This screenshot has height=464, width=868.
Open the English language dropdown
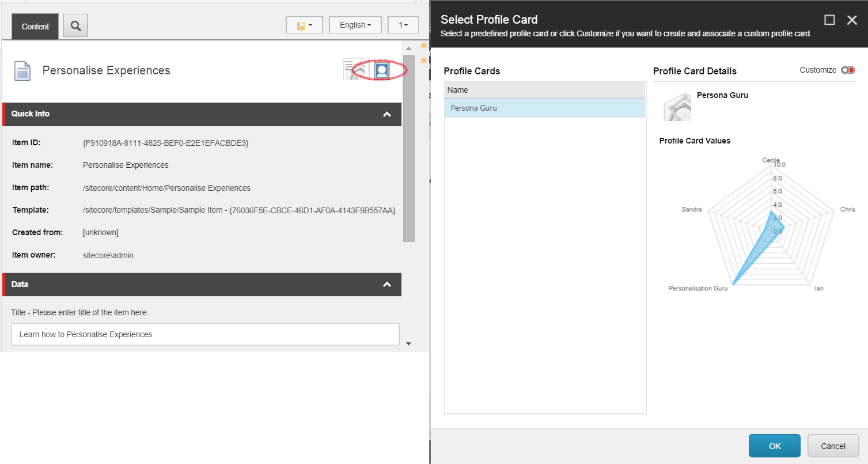coord(355,25)
